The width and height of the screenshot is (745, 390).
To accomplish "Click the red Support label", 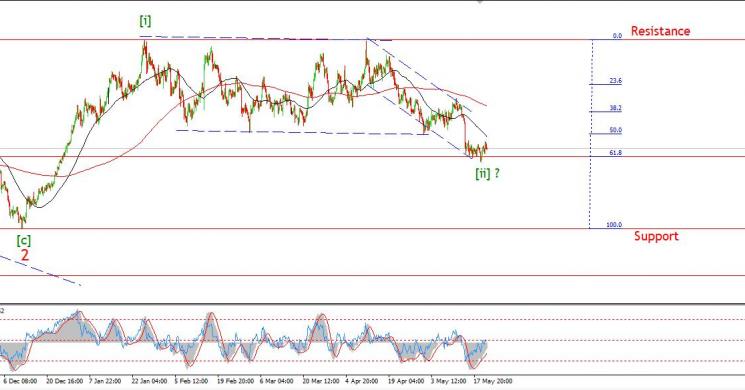I will tap(656, 236).
